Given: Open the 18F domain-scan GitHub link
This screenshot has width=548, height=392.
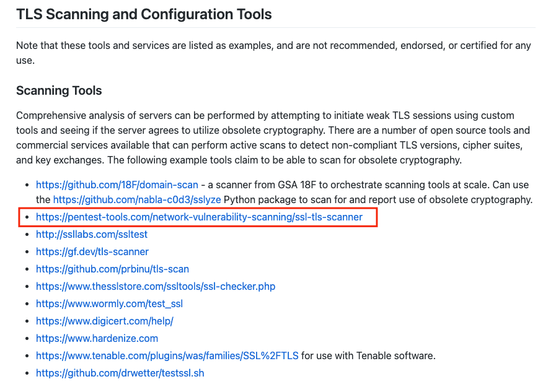Looking at the screenshot, I should pyautogui.click(x=117, y=185).
